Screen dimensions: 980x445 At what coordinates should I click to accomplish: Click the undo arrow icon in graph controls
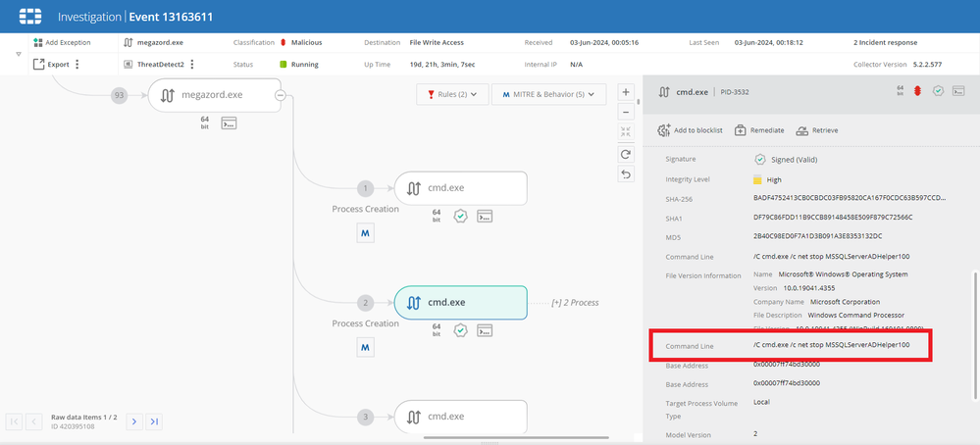626,174
